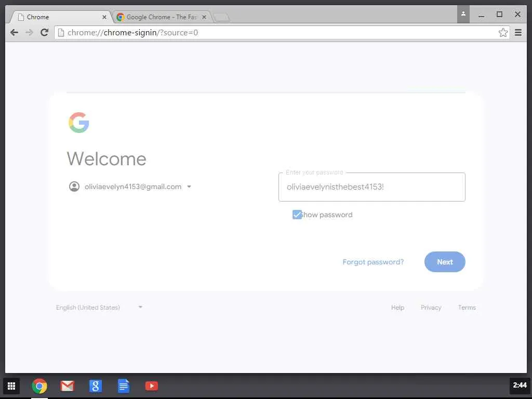The height and width of the screenshot is (399, 532).
Task: Open the Privacy link
Action: pyautogui.click(x=431, y=308)
